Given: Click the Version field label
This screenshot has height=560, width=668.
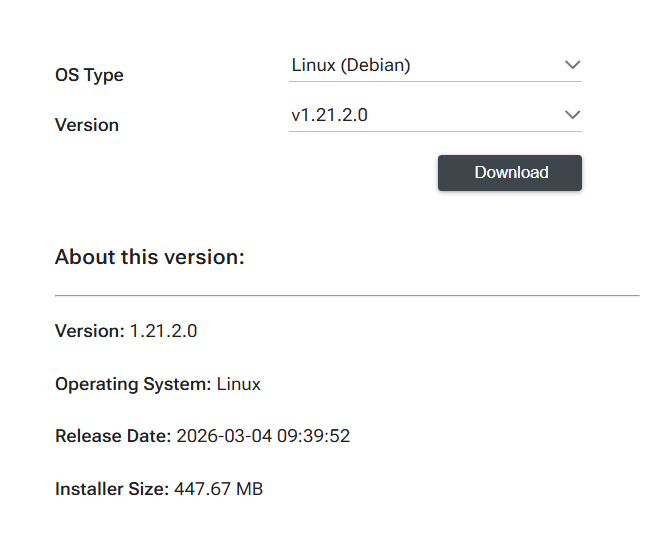Looking at the screenshot, I should [87, 125].
